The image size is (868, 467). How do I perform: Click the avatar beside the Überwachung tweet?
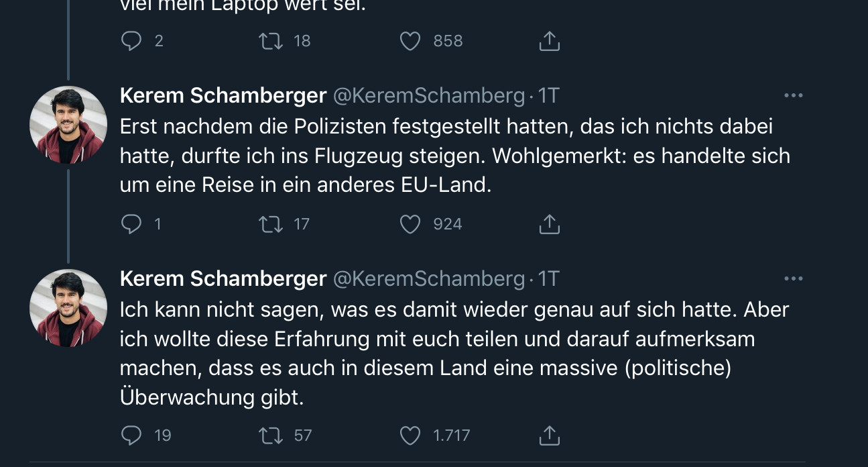point(68,308)
